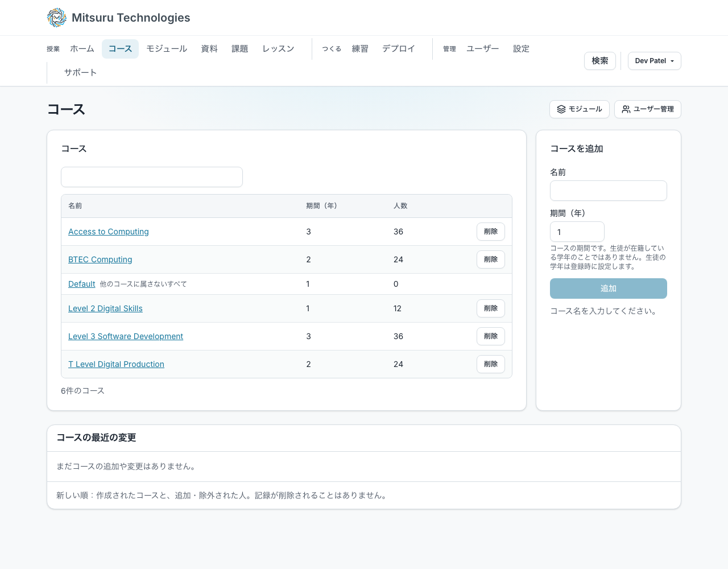Open the BTEC Computing course link
This screenshot has width=728, height=569.
click(100, 259)
